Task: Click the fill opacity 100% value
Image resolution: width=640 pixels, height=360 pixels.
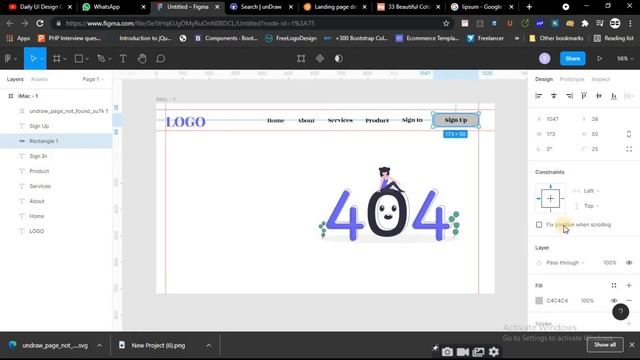Action: coord(587,300)
